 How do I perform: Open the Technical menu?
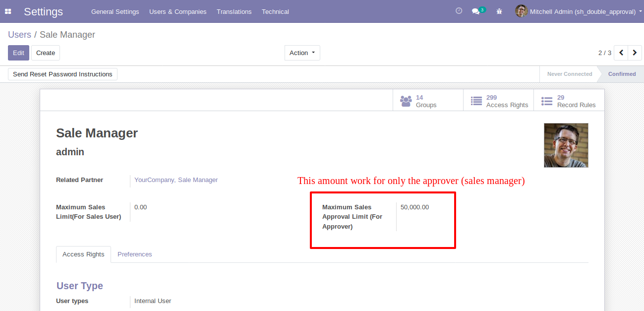(x=275, y=11)
